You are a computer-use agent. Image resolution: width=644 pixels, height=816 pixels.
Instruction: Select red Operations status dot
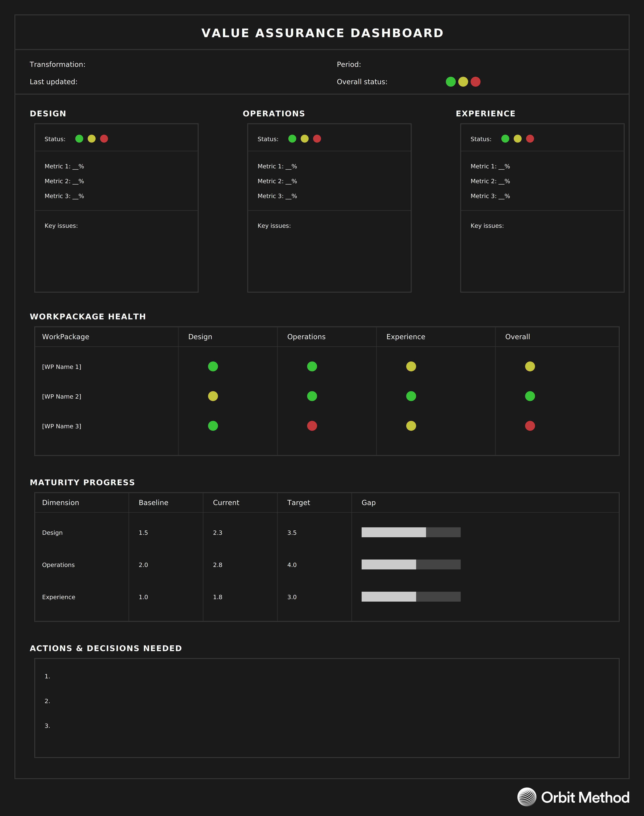pyautogui.click(x=317, y=139)
